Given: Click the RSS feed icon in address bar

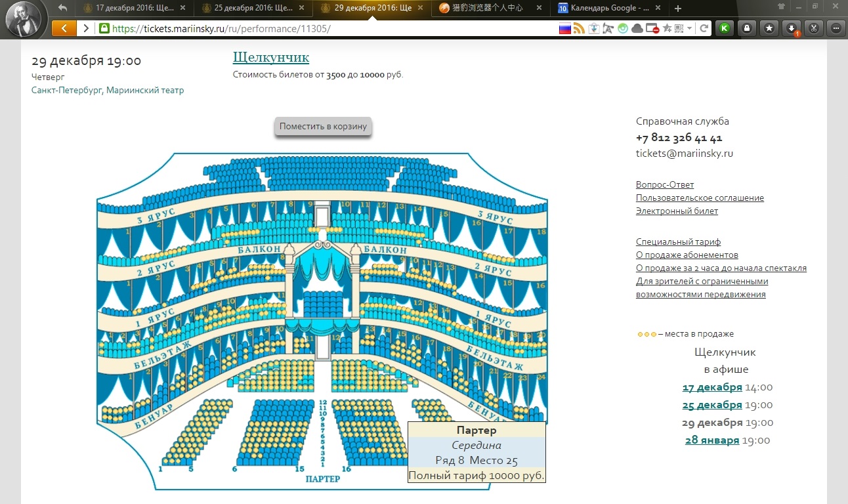Looking at the screenshot, I should click(x=579, y=28).
